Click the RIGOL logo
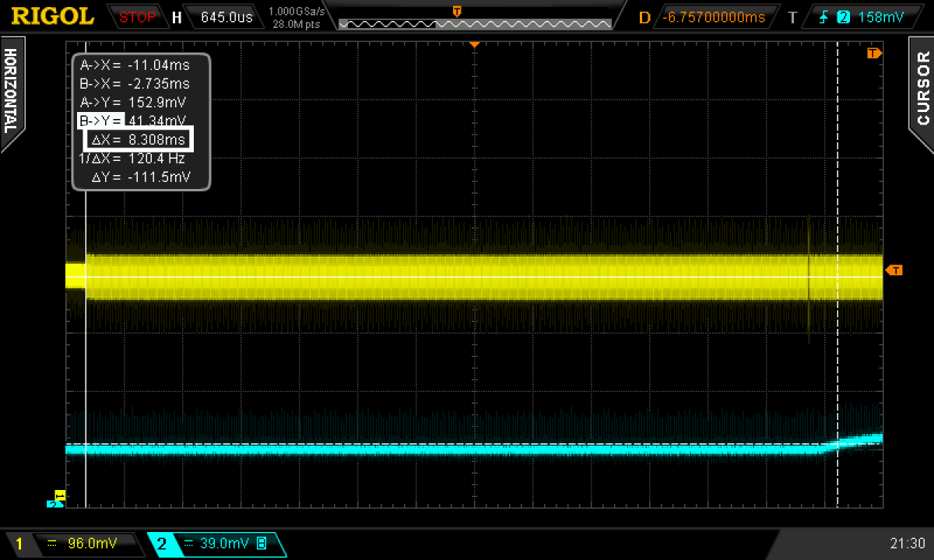Screen dimensions: 934x560 (53, 16)
